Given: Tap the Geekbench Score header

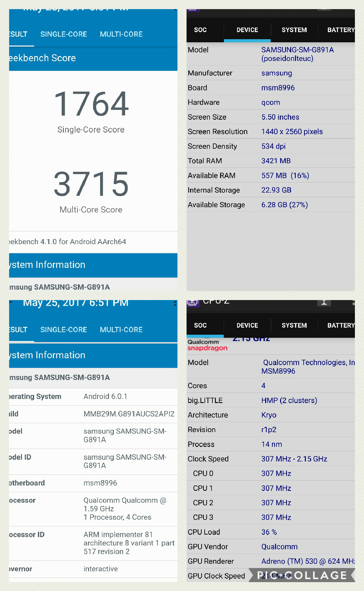Looking at the screenshot, I should click(x=93, y=58).
